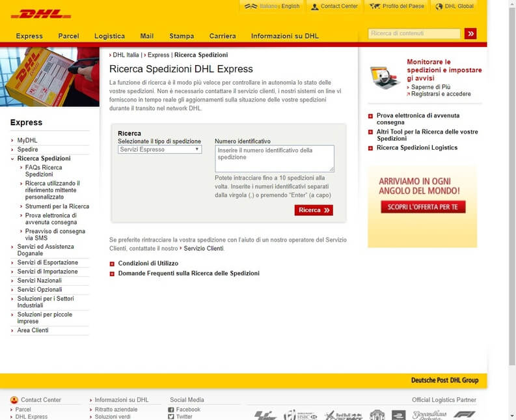Click in the Ricerca di contenuti search field
516x420 pixels.
click(414, 34)
